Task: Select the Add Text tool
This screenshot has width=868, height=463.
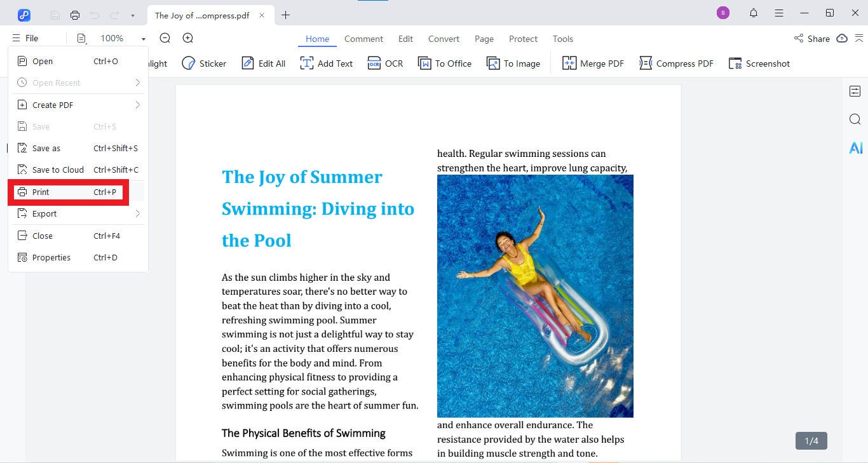Action: [327, 64]
